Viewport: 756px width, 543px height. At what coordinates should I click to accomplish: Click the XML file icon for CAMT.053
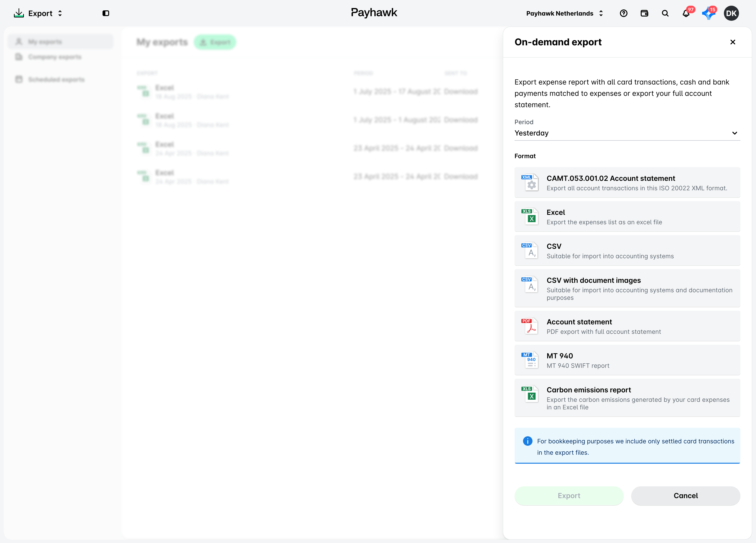(530, 182)
